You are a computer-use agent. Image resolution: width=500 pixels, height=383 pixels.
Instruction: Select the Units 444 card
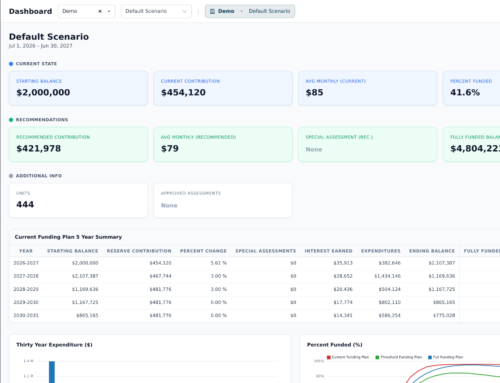click(78, 200)
